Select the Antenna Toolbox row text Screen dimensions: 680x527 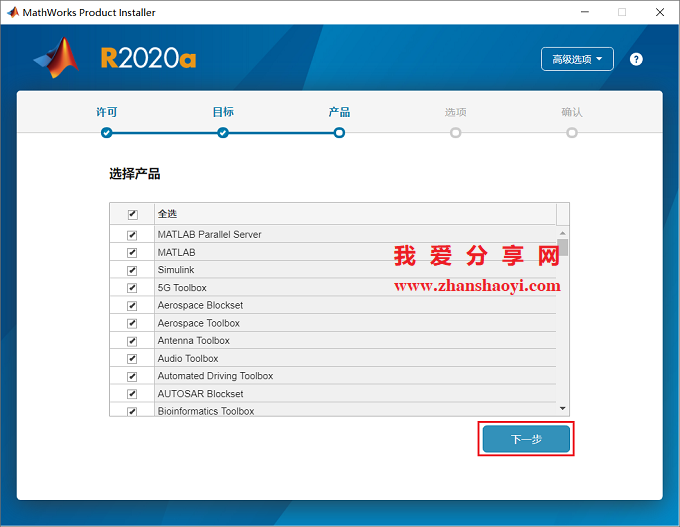pos(193,340)
